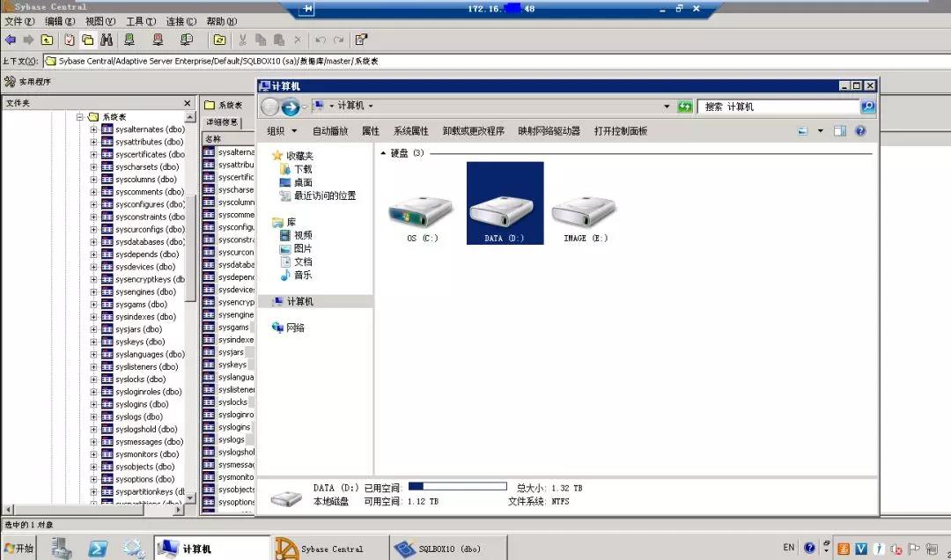The width and height of the screenshot is (951, 560).
Task: Select sysmessages (dbo) in the folder tree
Action: (x=149, y=442)
